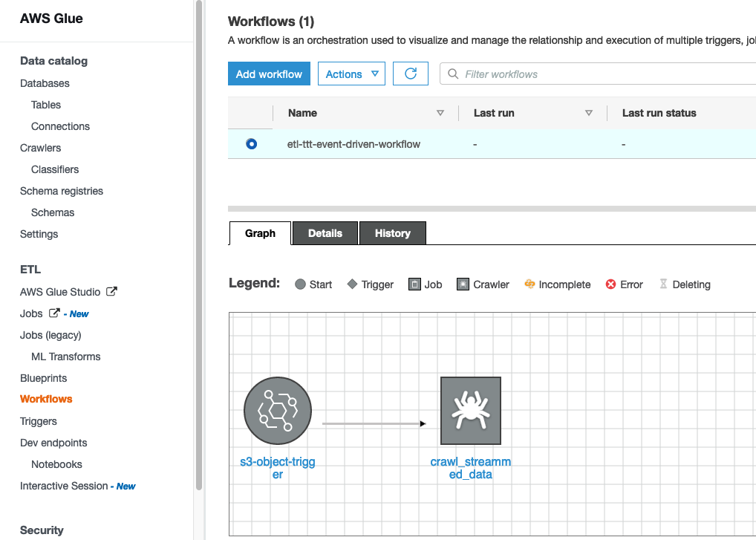Open Triggers in the sidebar
The height and width of the screenshot is (540, 756).
click(x=39, y=421)
